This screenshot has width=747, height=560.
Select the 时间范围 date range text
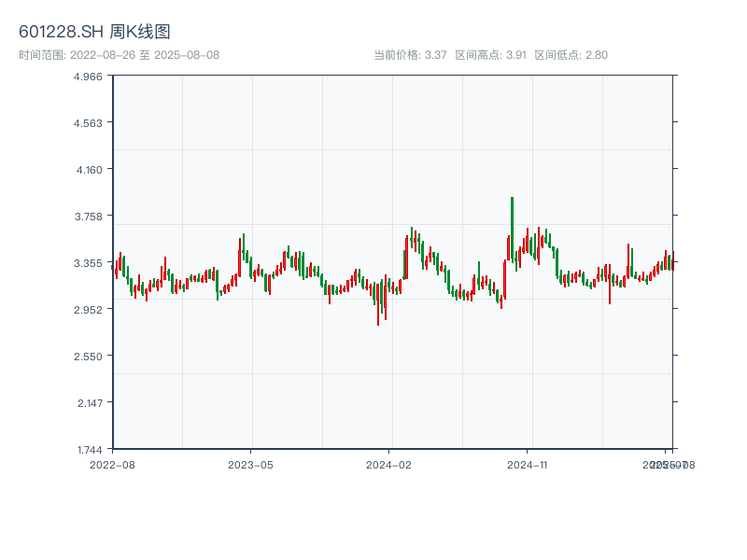pyautogui.click(x=119, y=55)
